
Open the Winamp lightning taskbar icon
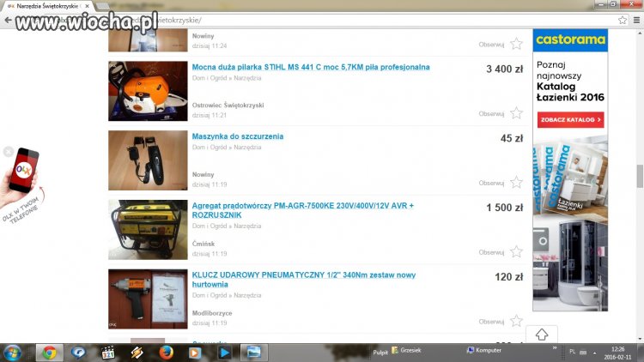(x=137, y=353)
